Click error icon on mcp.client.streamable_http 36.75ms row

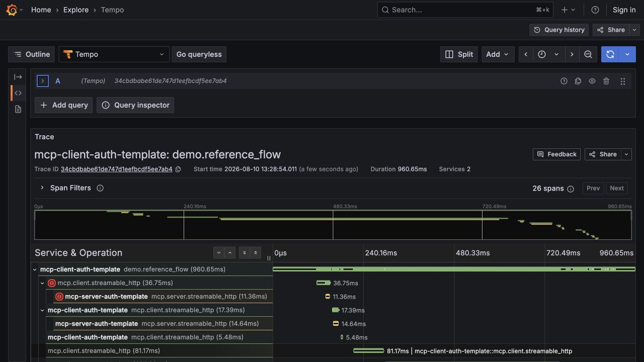click(x=51, y=283)
